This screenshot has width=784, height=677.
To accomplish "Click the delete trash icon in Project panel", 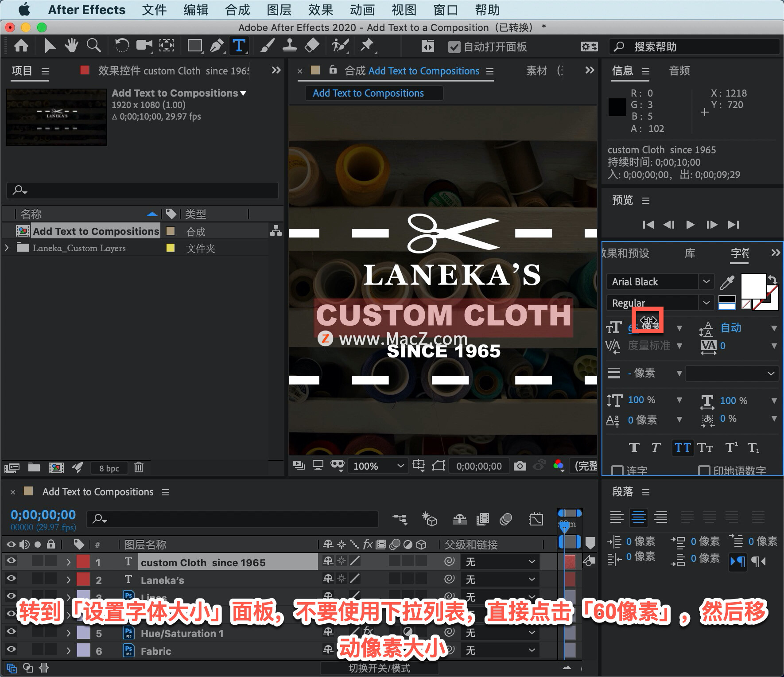I will coord(139,467).
